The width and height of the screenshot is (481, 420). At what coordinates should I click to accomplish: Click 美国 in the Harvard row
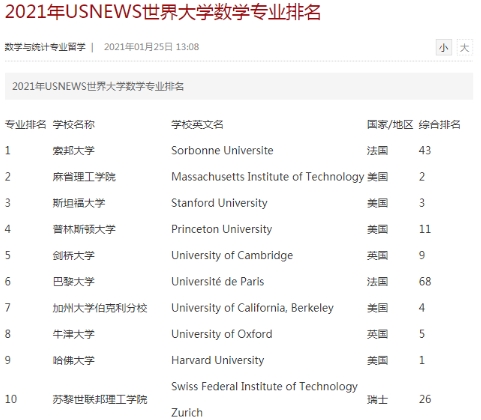[378, 360]
